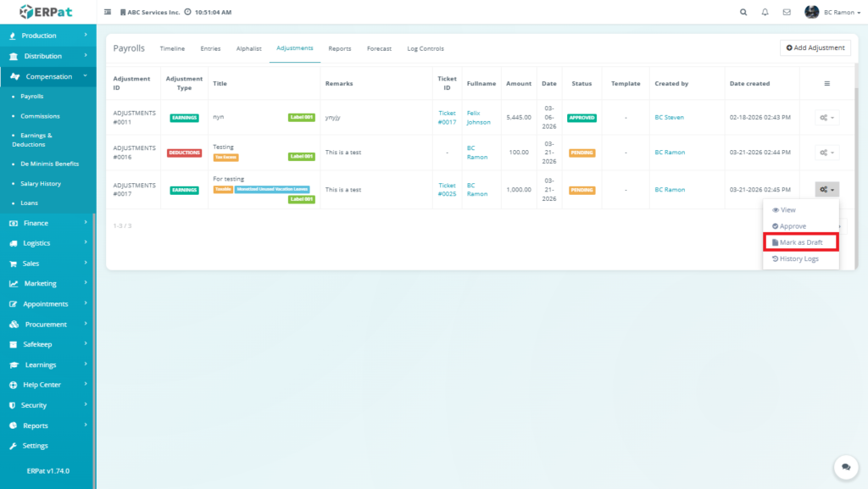868x489 pixels.
Task: Open Ticket #0017 link
Action: coord(447,118)
